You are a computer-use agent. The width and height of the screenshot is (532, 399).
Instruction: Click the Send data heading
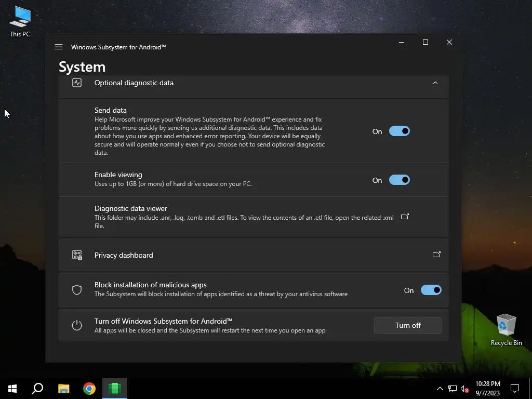click(x=110, y=110)
